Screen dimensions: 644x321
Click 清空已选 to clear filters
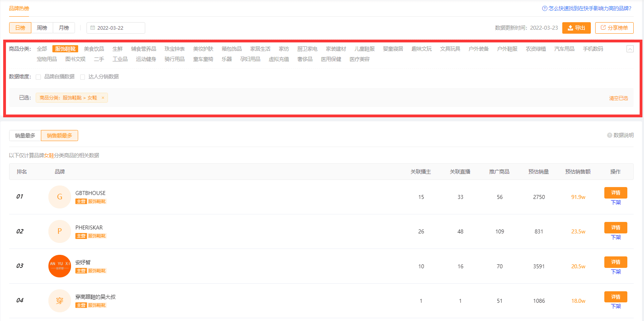click(619, 98)
